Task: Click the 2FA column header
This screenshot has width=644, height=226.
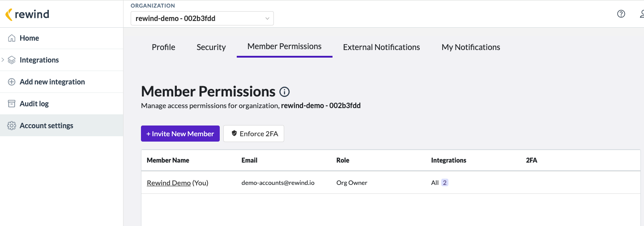Action: click(532, 160)
